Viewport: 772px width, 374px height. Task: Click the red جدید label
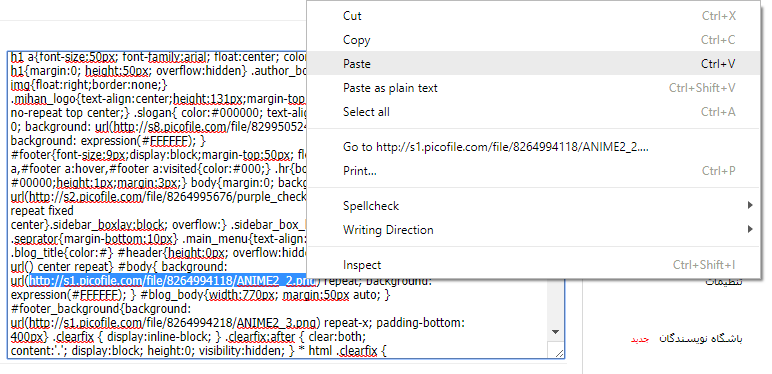point(641,339)
